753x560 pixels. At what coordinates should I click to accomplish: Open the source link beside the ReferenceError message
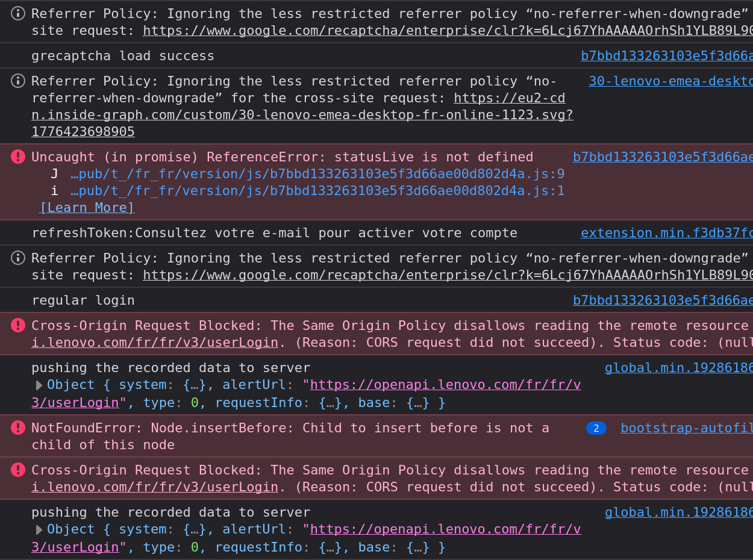[x=663, y=157]
